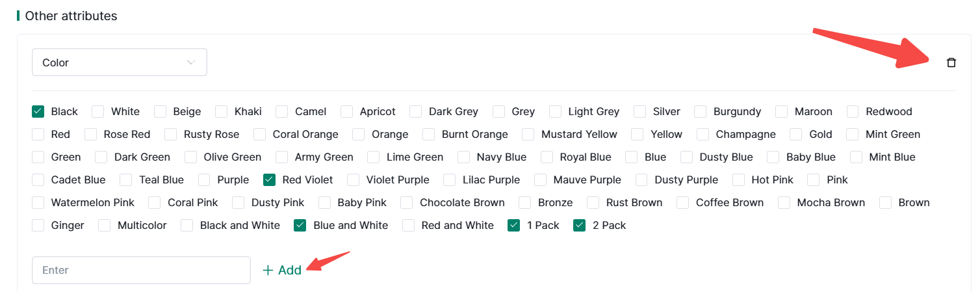
Task: Enable the Navy Blue checkbox
Action: [464, 157]
